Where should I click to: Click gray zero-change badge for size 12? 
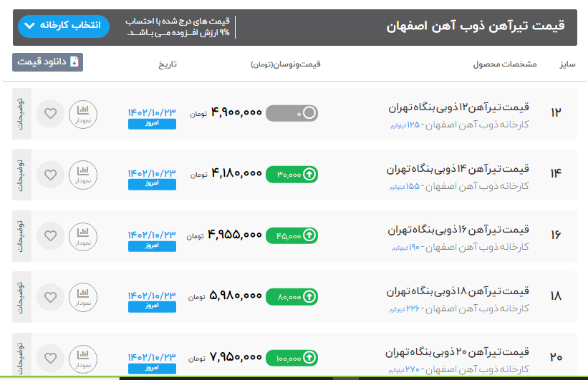291,113
